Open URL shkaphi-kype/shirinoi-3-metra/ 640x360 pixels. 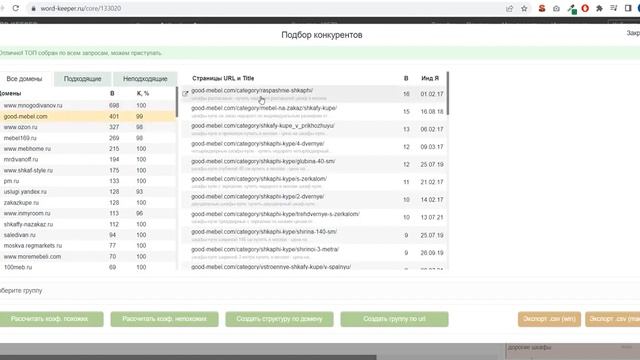click(x=265, y=249)
